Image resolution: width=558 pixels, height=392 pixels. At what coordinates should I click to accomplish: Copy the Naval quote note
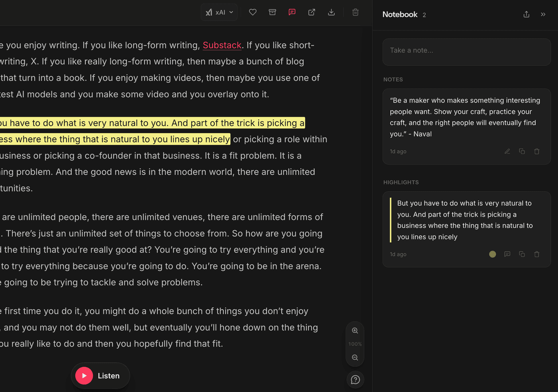point(522,151)
